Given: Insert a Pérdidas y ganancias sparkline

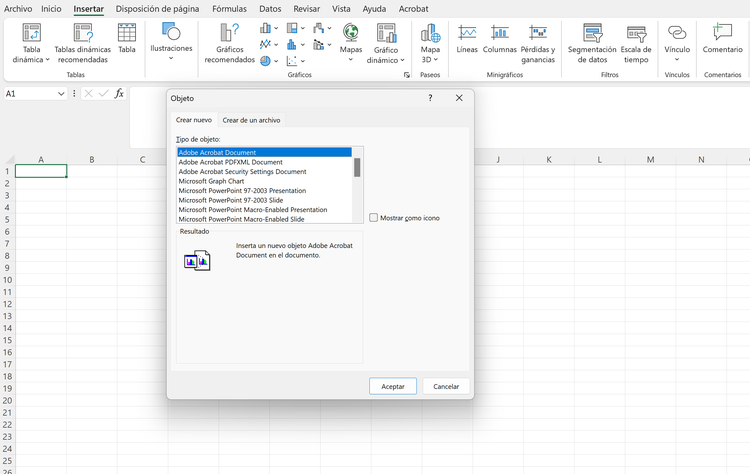Looking at the screenshot, I should coord(538,44).
